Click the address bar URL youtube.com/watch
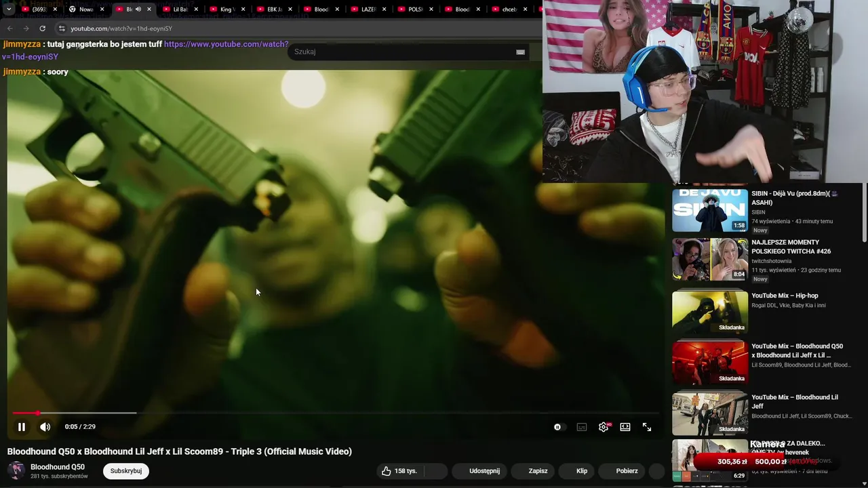Viewport: 868px width, 488px height. tap(121, 28)
